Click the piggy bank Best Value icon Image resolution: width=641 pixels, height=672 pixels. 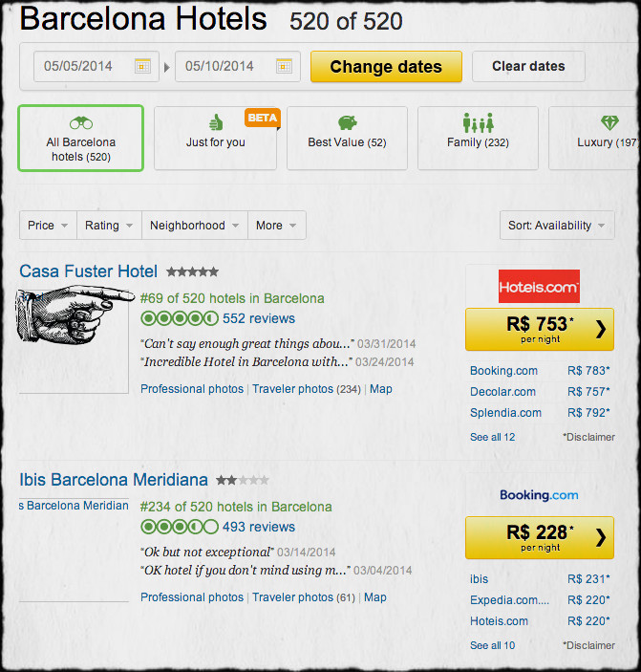click(347, 123)
